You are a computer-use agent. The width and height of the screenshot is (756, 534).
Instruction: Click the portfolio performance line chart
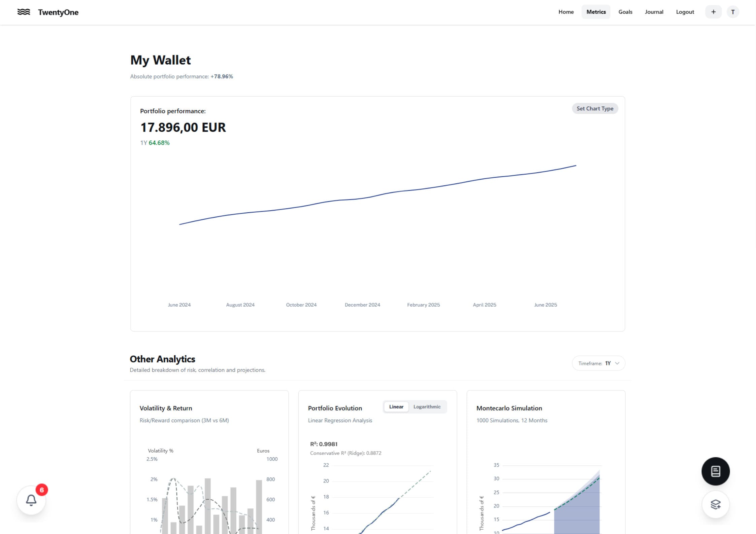click(x=377, y=195)
